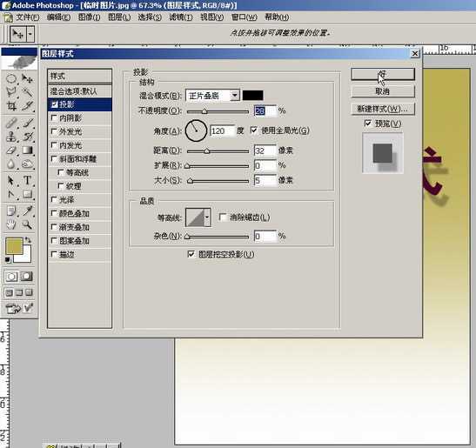Viewport: 476px width, 448px height.
Task: Select the Hand tool
Action: [x=11, y=224]
